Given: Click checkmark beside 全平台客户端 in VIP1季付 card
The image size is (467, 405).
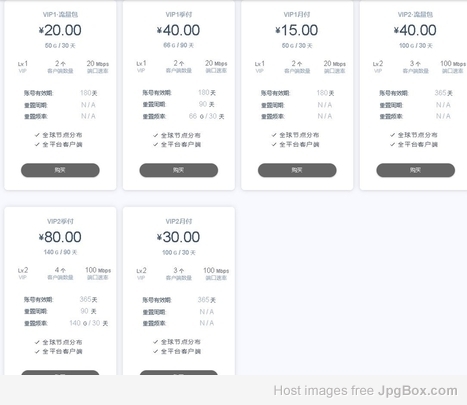Looking at the screenshot, I should [x=155, y=144].
